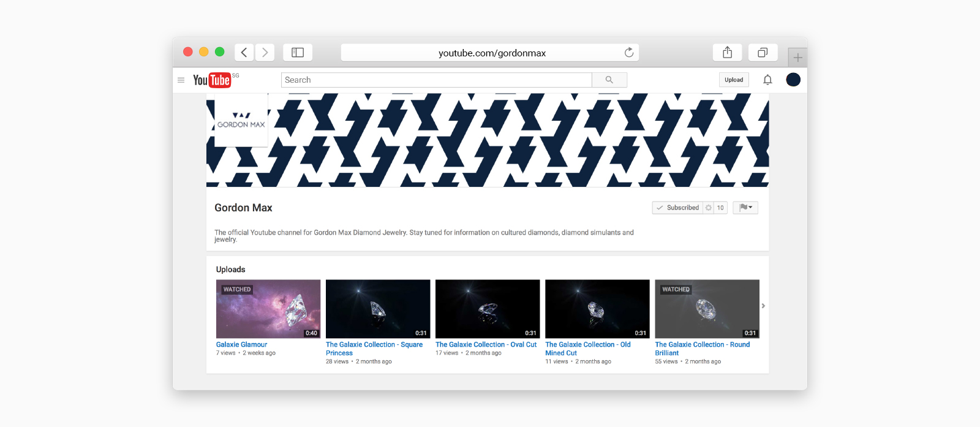Toggle the Subscribed button
The image size is (980, 427).
click(677, 208)
